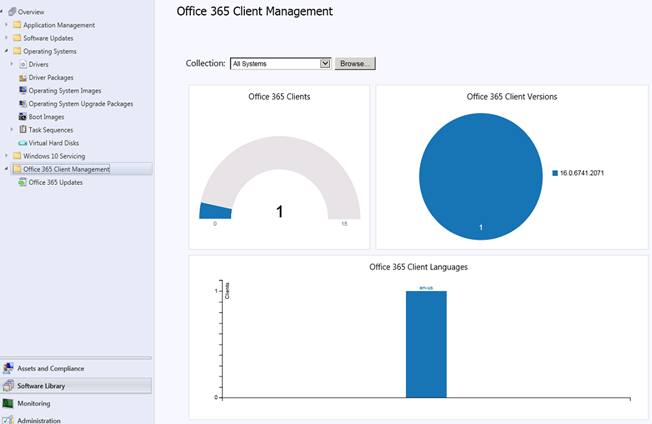Expand the Windows 10 Servicing node
The height and width of the screenshot is (424, 652).
pos(6,155)
